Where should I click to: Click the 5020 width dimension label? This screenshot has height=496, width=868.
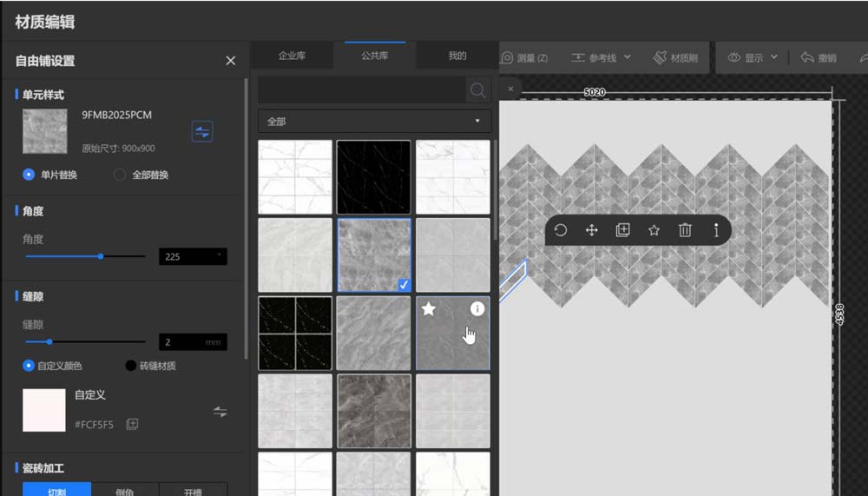(x=595, y=92)
